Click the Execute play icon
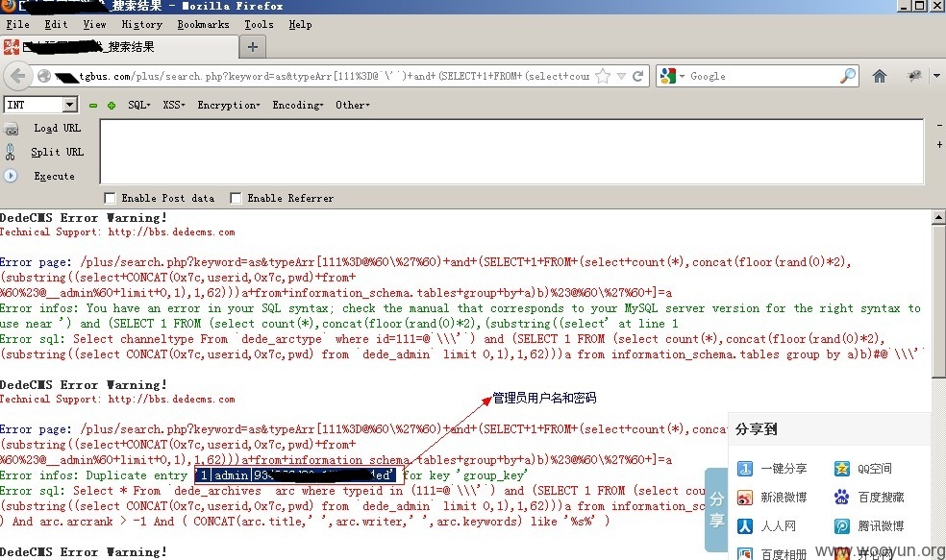This screenshot has height=560, width=946. coord(11,176)
